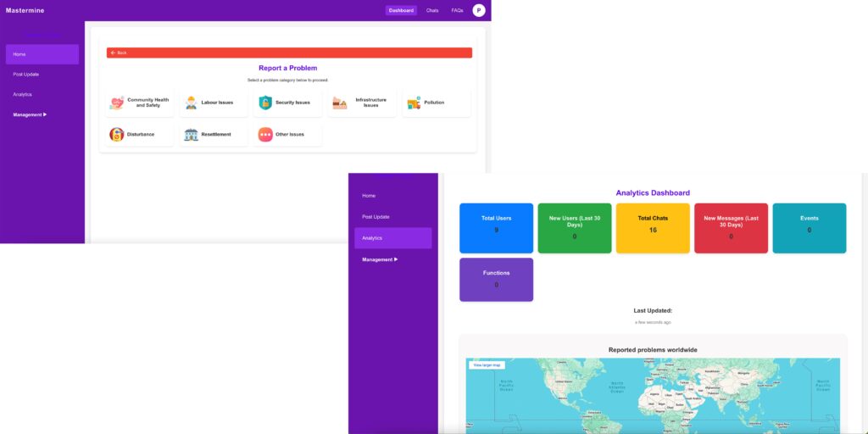Pick the Infrastructure Issues icon

point(339,103)
